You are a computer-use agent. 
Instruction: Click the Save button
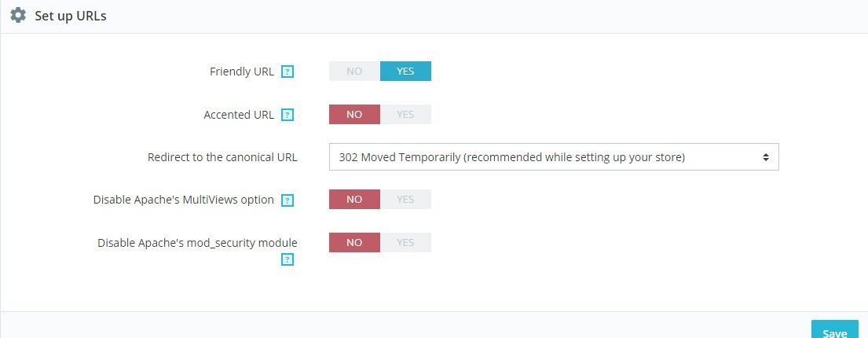pos(835,330)
